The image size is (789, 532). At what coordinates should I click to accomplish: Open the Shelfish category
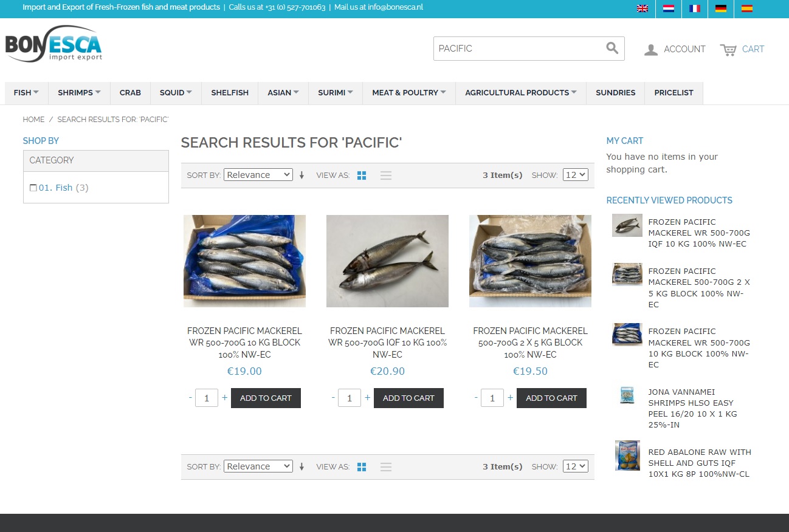(x=230, y=93)
